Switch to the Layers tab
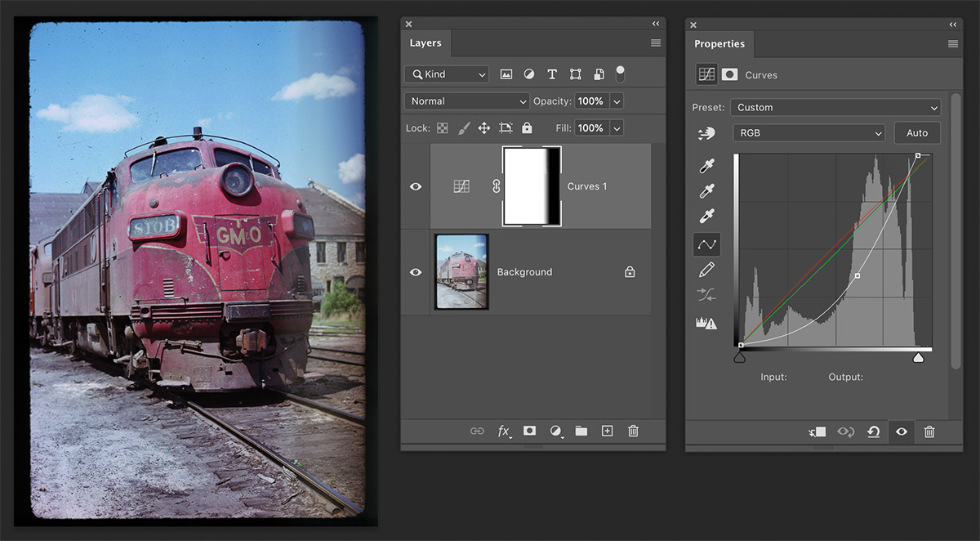Screen dimensions: 980x541 click(x=425, y=42)
